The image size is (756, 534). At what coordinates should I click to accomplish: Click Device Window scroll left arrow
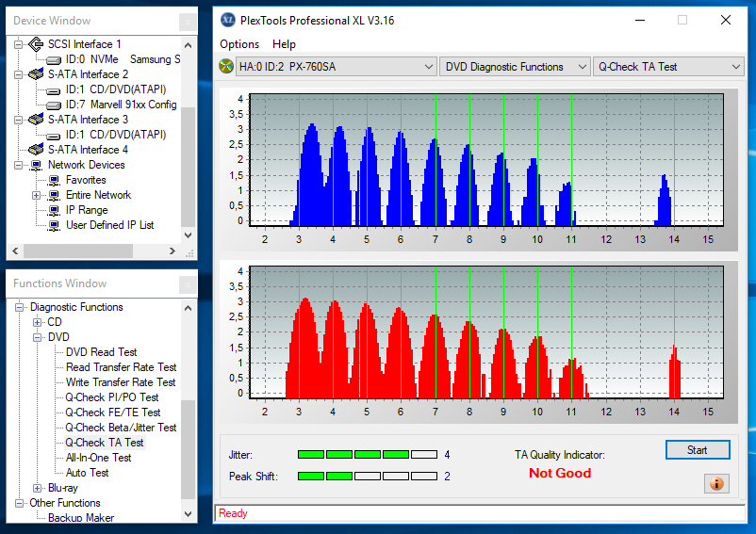click(x=15, y=251)
